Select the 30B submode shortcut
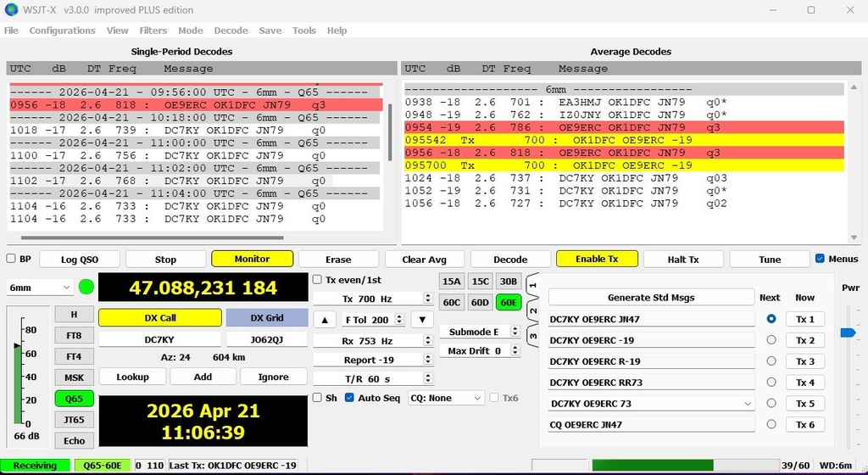Screen dimensions: 868x475 click(x=509, y=282)
